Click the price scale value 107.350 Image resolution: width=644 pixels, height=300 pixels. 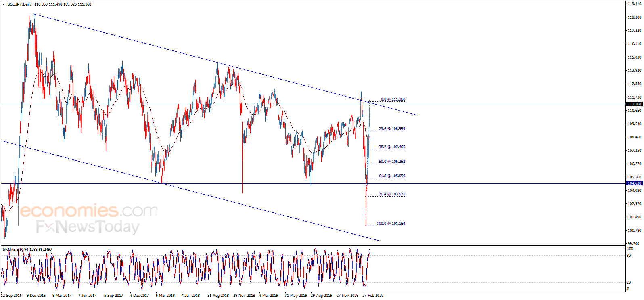pyautogui.click(x=634, y=151)
